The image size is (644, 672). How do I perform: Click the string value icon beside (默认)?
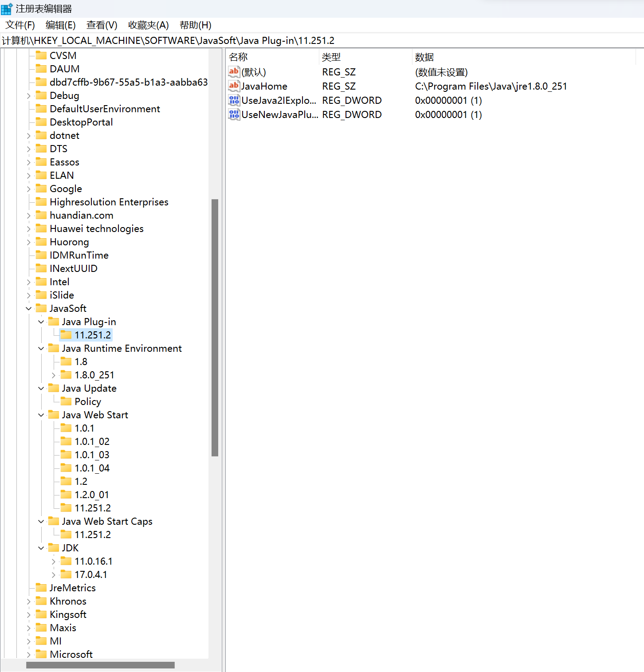234,71
